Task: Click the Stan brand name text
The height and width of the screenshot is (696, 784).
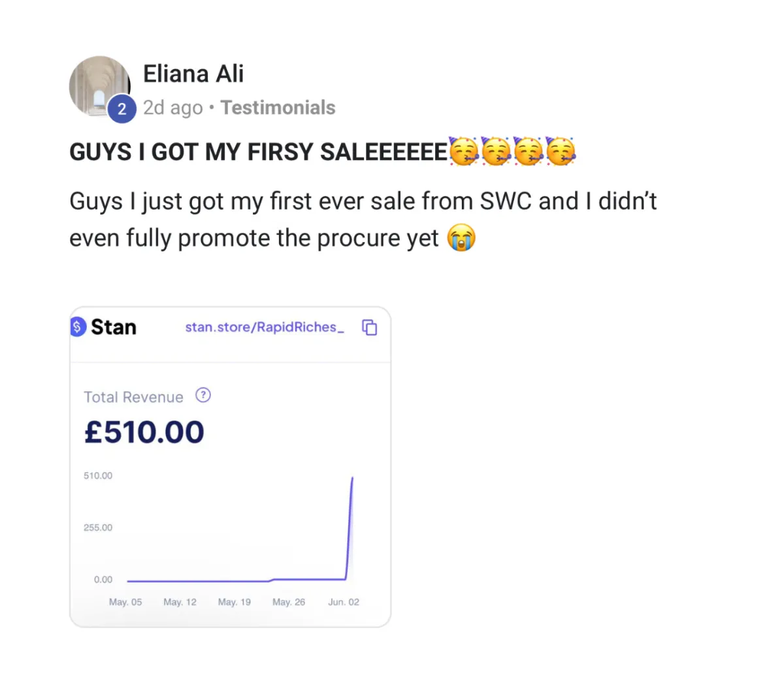Action: pos(114,326)
